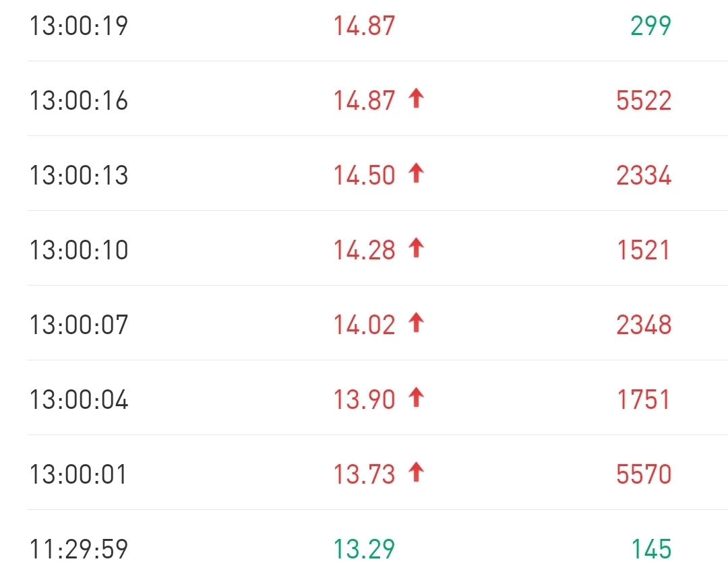Screen dimensions: 728x580
Task: Select the up arrow next to 14.02
Action: (x=416, y=324)
